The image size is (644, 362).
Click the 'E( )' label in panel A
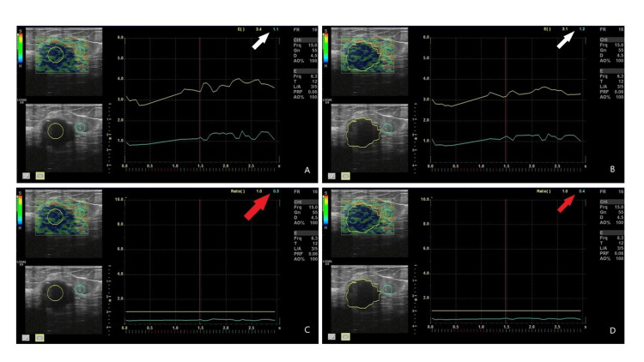click(241, 29)
